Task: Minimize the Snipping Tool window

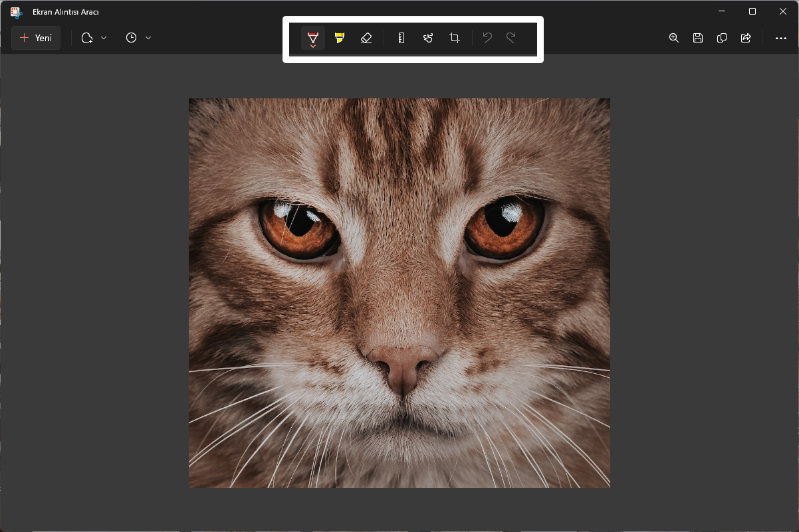Action: [722, 11]
